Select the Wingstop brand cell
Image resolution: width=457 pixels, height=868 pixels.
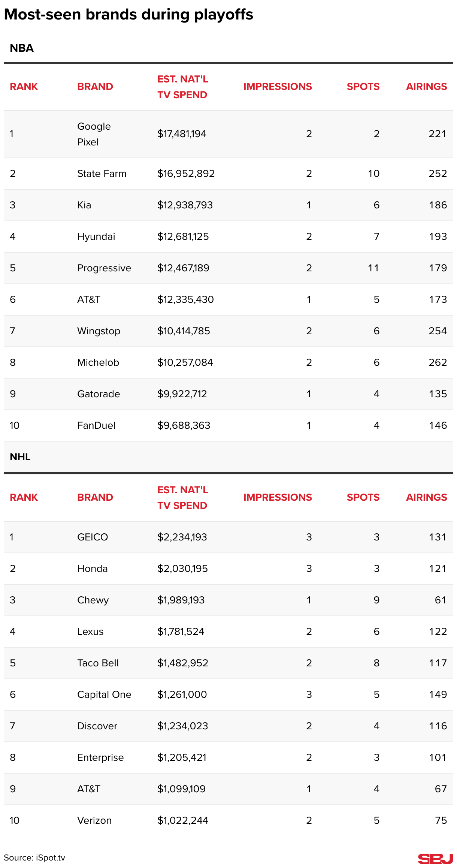(x=99, y=331)
